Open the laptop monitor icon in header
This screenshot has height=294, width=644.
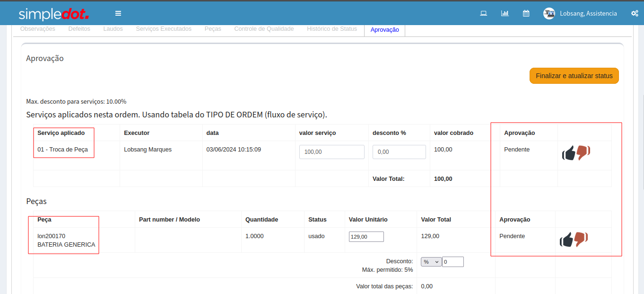point(483,13)
